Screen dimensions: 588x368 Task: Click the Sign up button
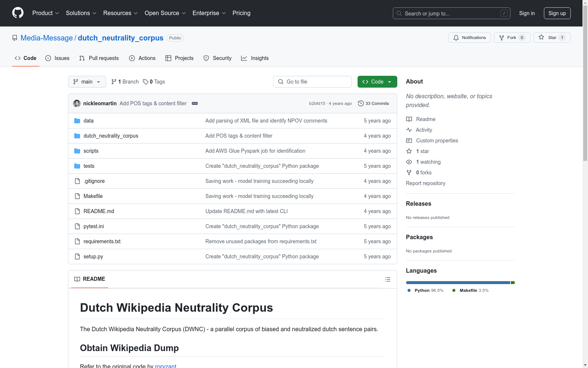coord(557,13)
